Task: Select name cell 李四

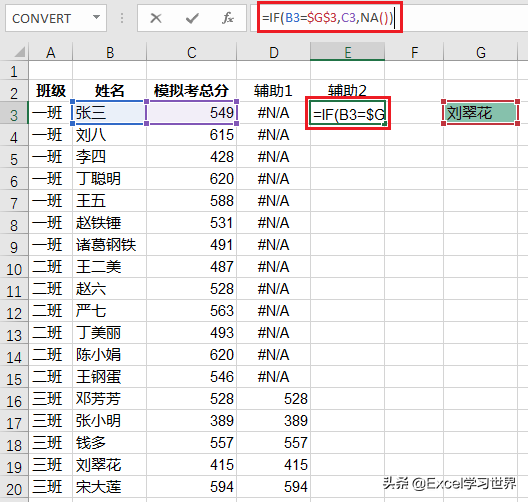Action: (x=110, y=157)
